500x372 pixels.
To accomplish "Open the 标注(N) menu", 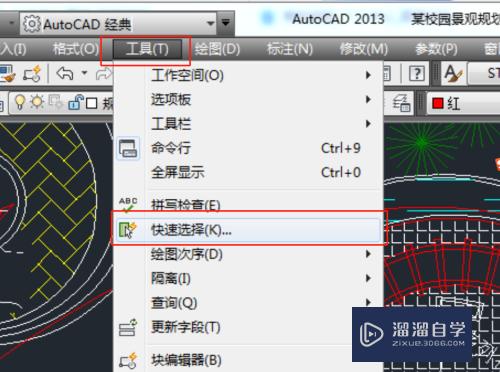I will (x=290, y=49).
